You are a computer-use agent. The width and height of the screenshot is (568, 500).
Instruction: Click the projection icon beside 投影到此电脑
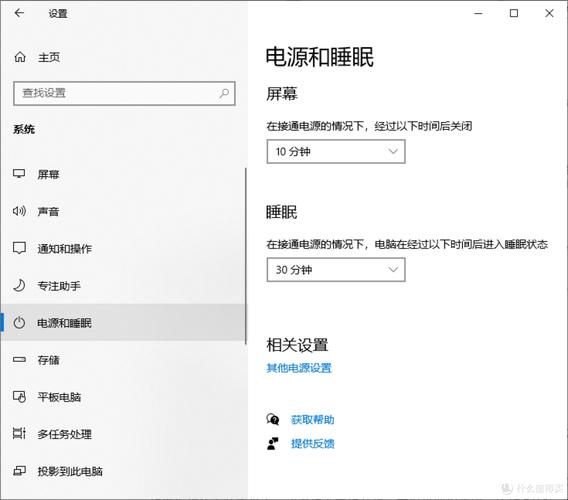[19, 471]
